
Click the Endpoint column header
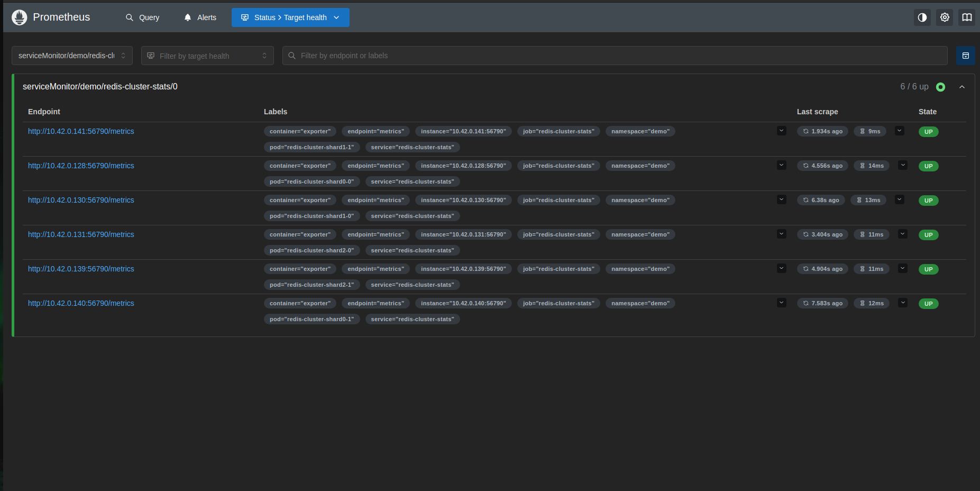44,112
